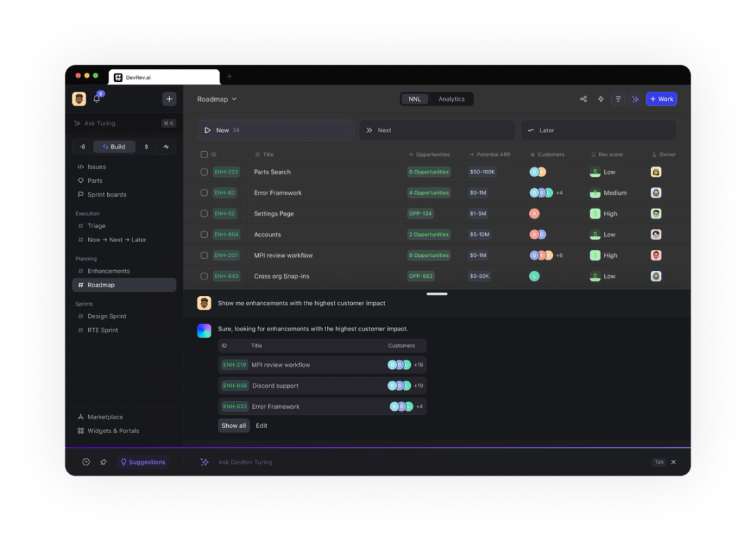Viewport: 756px width, 541px height.
Task: Click the pin icon in bottom bar
Action: [x=103, y=462]
